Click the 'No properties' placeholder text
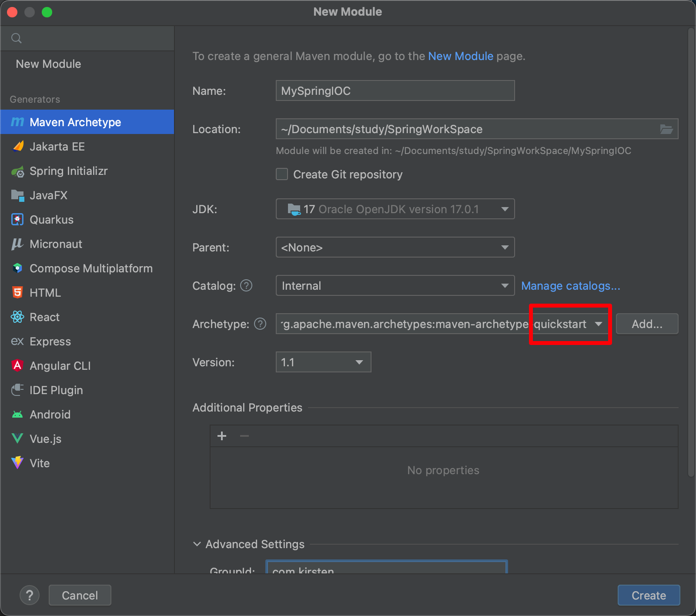 click(x=443, y=470)
